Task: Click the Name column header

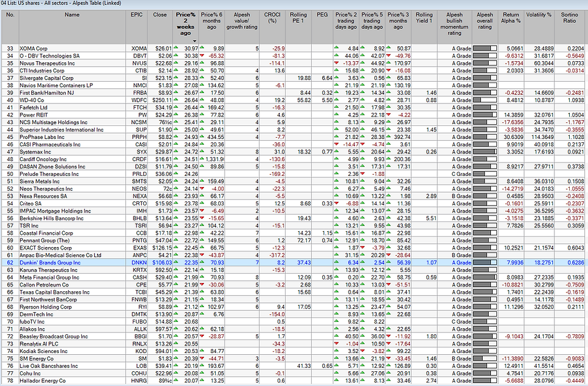Action: (x=72, y=27)
